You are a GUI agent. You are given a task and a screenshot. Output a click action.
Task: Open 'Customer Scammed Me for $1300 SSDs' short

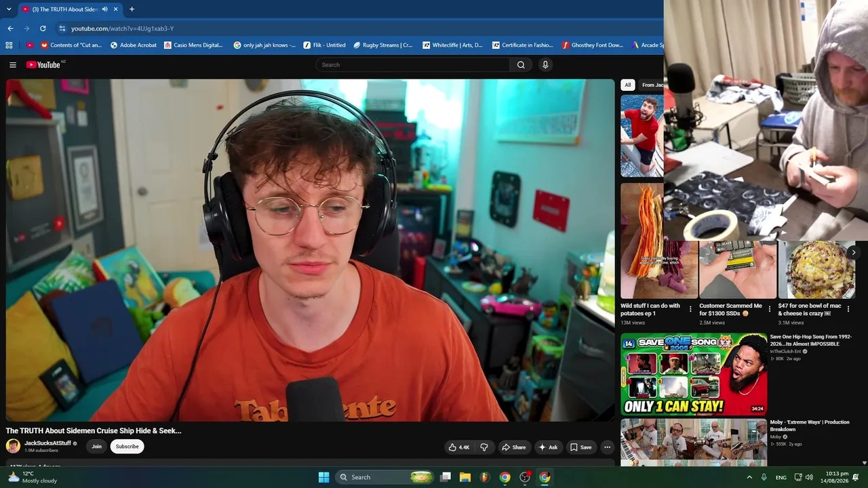tap(731, 310)
